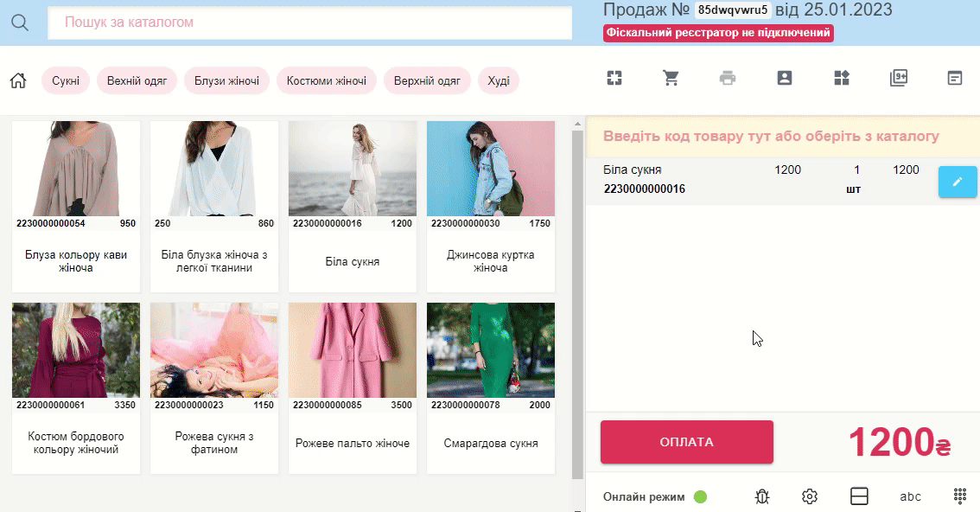The image size is (980, 512).
Task: Click the printer icon
Action: click(x=728, y=78)
